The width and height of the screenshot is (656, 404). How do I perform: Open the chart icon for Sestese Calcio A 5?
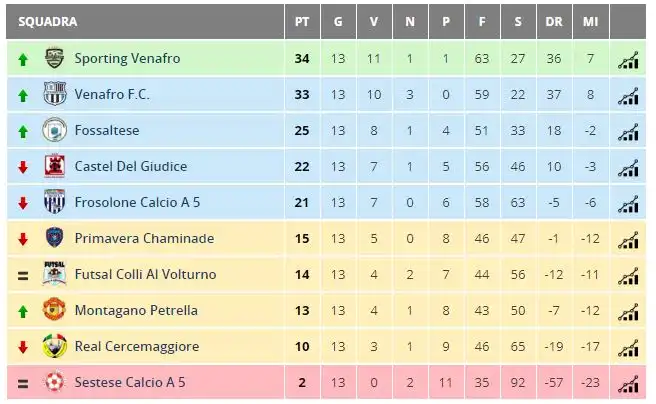628,384
